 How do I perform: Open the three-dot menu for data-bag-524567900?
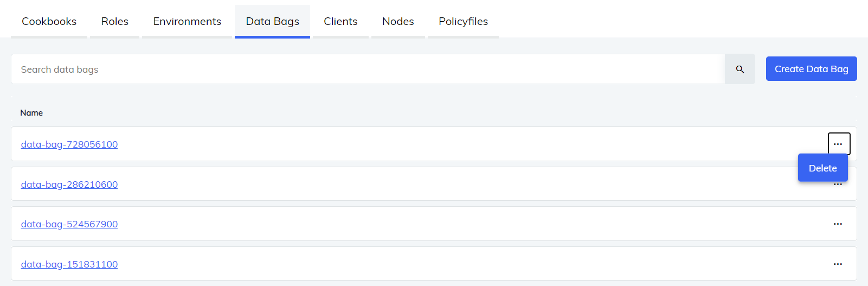pyautogui.click(x=838, y=224)
